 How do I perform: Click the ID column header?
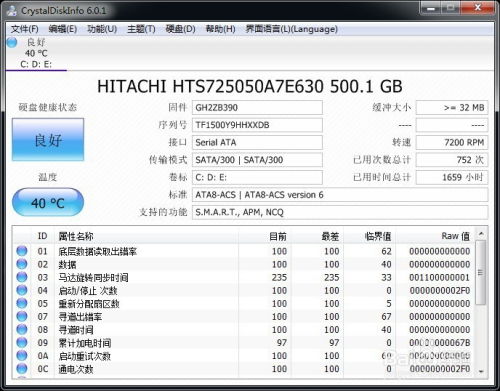(42, 236)
